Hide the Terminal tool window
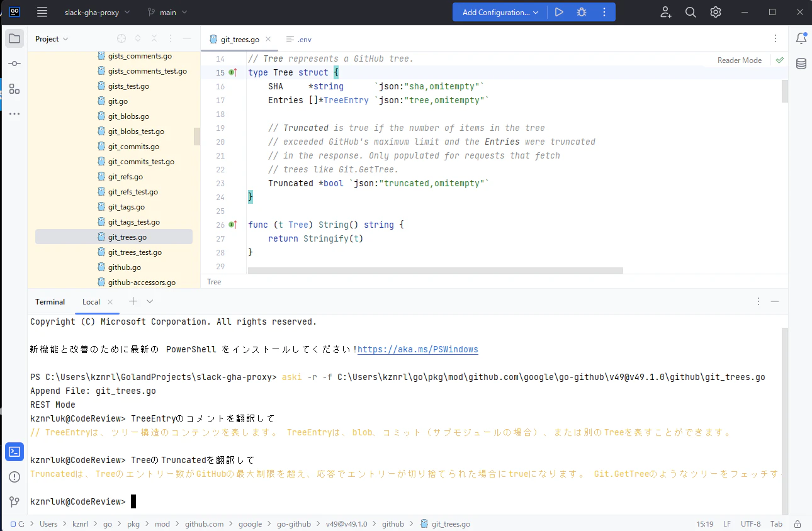 pyautogui.click(x=775, y=301)
